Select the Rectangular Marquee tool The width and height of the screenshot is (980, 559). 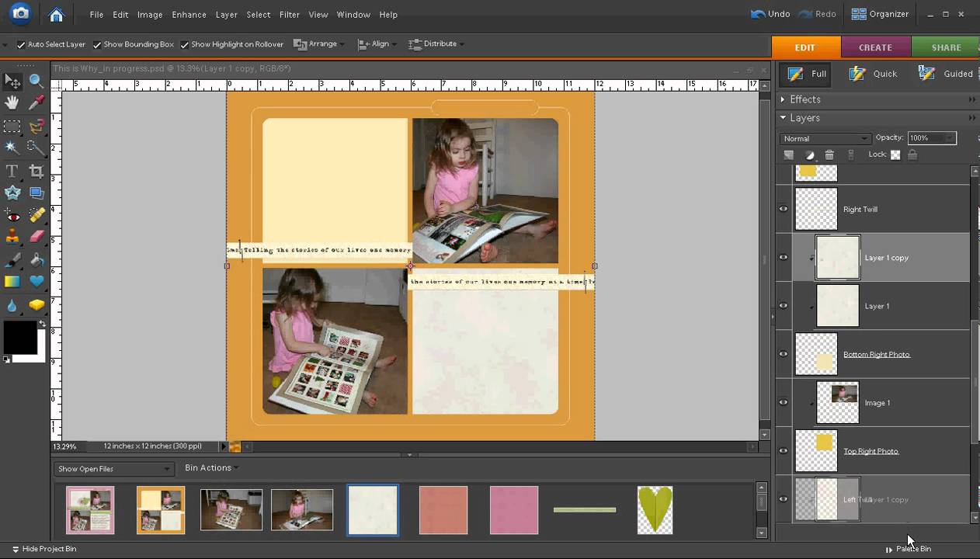coord(12,127)
